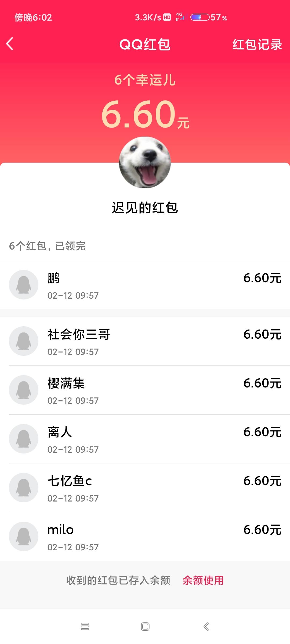Tap the avatar next to 社会你三哥
This screenshot has height=644, width=290.
tap(24, 341)
